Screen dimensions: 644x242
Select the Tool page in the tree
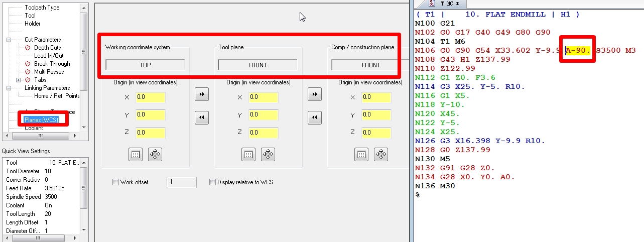point(30,16)
